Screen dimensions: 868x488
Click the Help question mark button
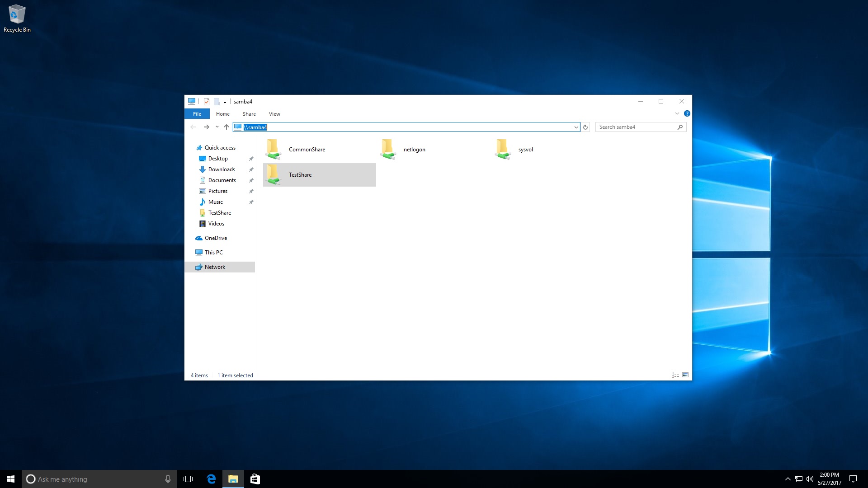pyautogui.click(x=687, y=113)
